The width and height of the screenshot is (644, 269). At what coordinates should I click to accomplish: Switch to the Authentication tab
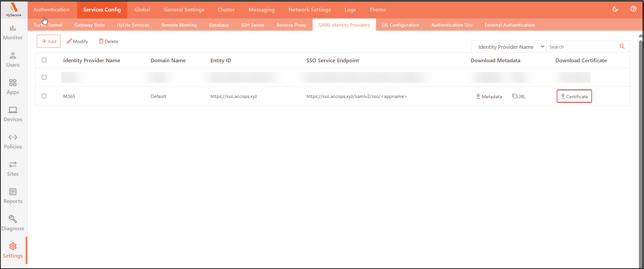(52, 10)
